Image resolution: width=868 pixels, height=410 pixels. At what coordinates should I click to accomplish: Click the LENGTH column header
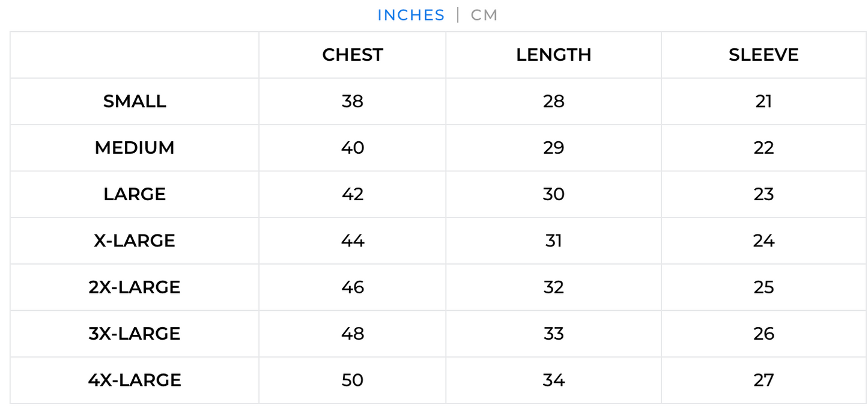[553, 55]
